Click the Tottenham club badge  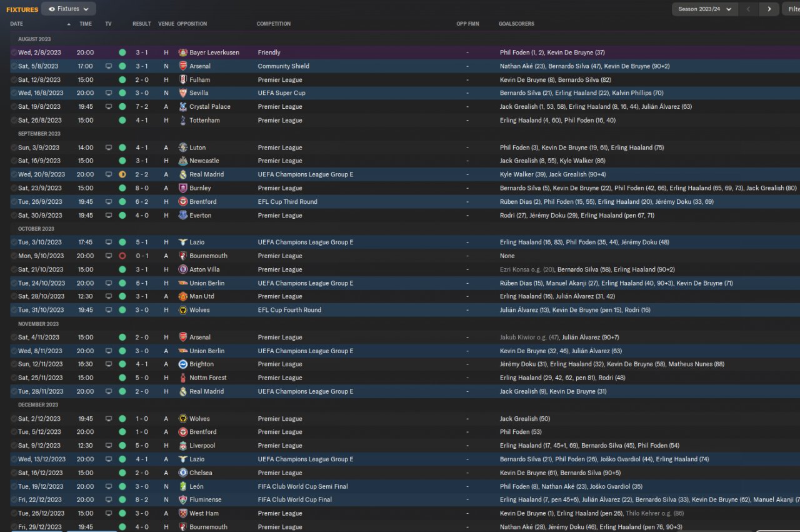(182, 121)
